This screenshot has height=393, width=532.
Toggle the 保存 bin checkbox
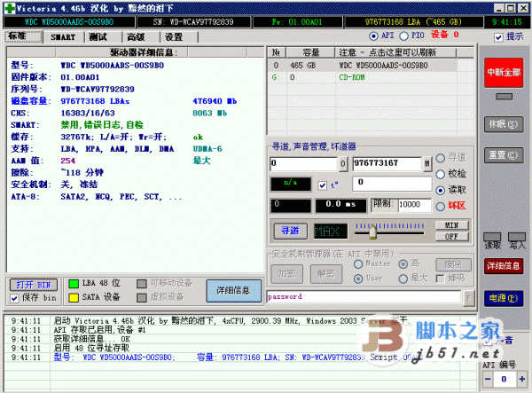(14, 298)
